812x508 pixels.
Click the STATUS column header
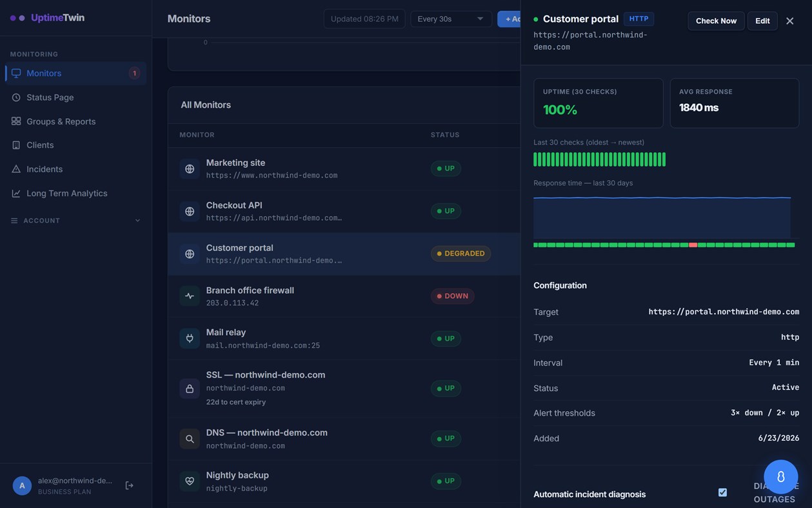click(x=445, y=135)
